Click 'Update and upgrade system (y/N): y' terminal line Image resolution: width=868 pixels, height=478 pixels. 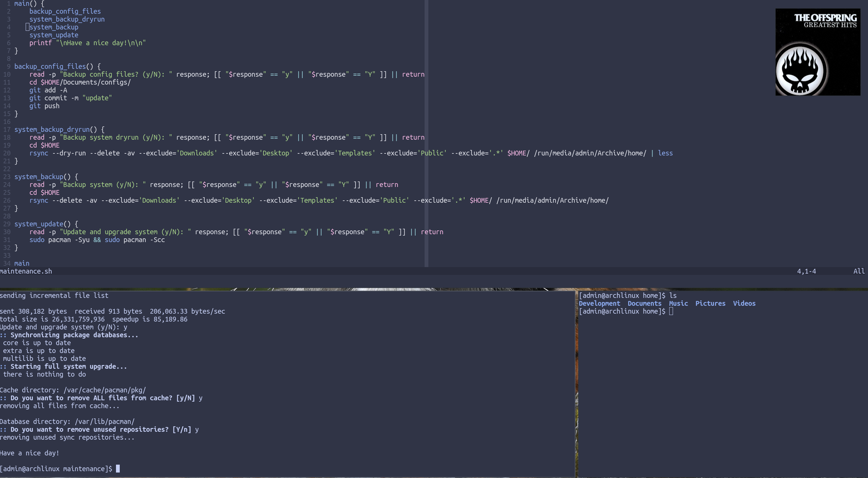64,327
